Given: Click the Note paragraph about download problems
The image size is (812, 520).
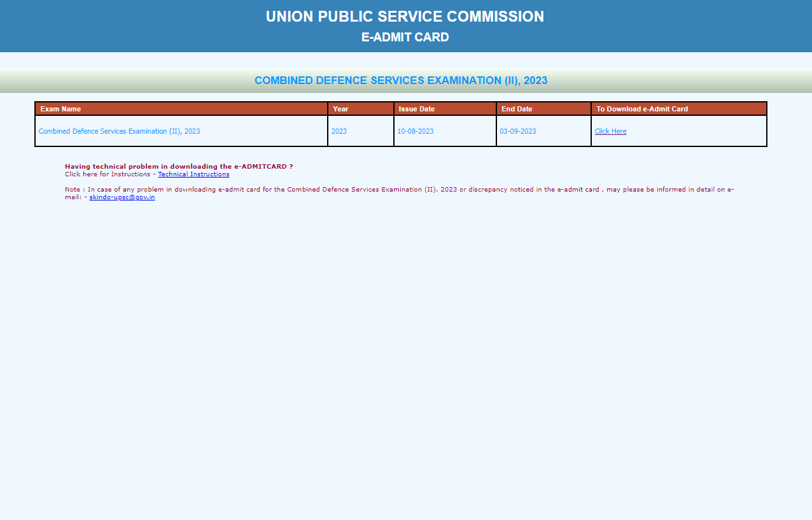Looking at the screenshot, I should 400,193.
